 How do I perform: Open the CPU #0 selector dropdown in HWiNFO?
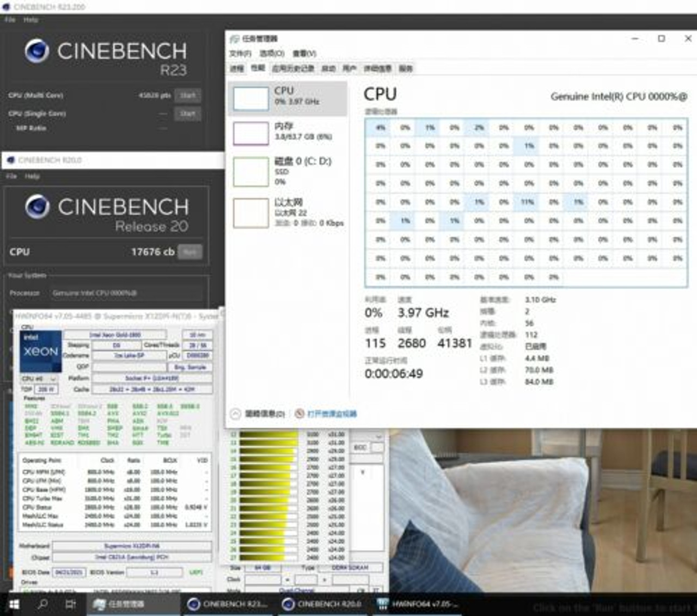tap(39, 378)
